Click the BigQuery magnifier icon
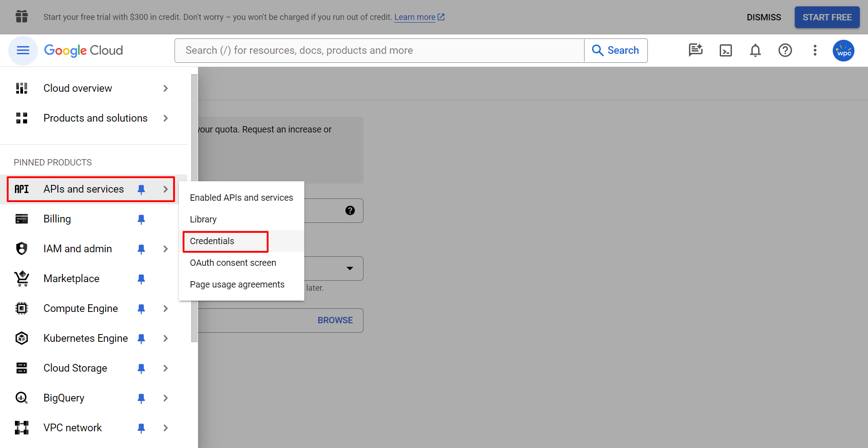This screenshot has height=448, width=868. [x=22, y=398]
